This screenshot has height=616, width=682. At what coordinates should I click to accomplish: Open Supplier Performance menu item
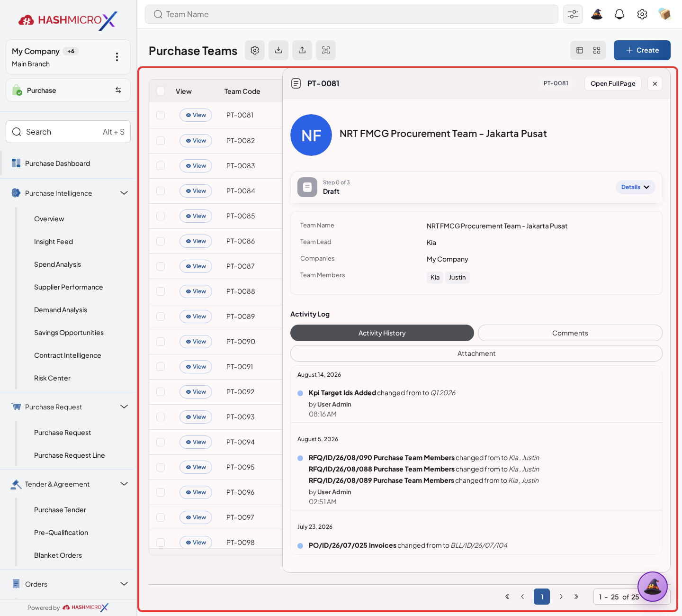click(x=68, y=287)
